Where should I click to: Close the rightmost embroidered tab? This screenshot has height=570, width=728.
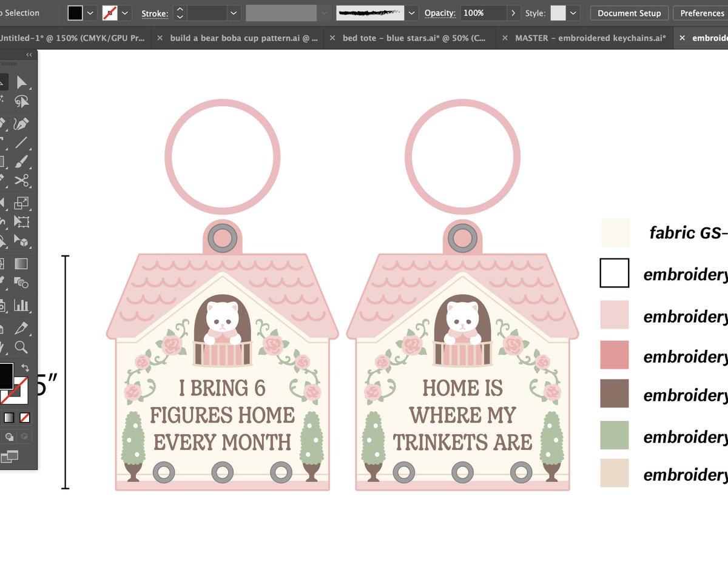[682, 38]
